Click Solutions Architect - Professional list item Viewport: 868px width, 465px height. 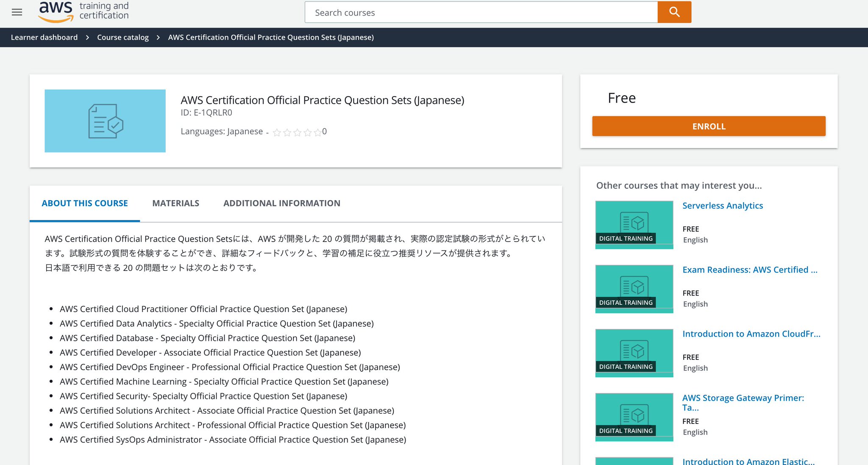[233, 425]
